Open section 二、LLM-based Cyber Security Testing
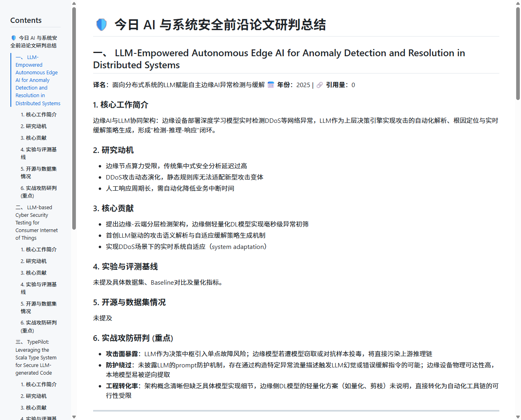This screenshot has height=420, width=521. click(37, 222)
